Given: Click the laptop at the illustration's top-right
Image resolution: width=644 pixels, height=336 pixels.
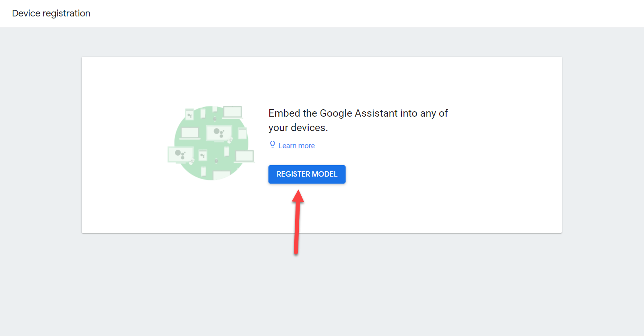Looking at the screenshot, I should pos(232,112).
